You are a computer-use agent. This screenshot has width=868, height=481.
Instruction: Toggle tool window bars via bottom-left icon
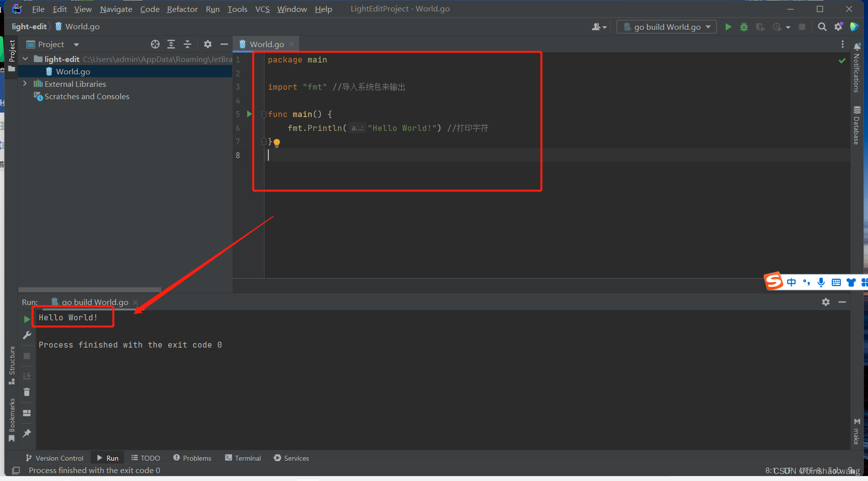coord(16,470)
